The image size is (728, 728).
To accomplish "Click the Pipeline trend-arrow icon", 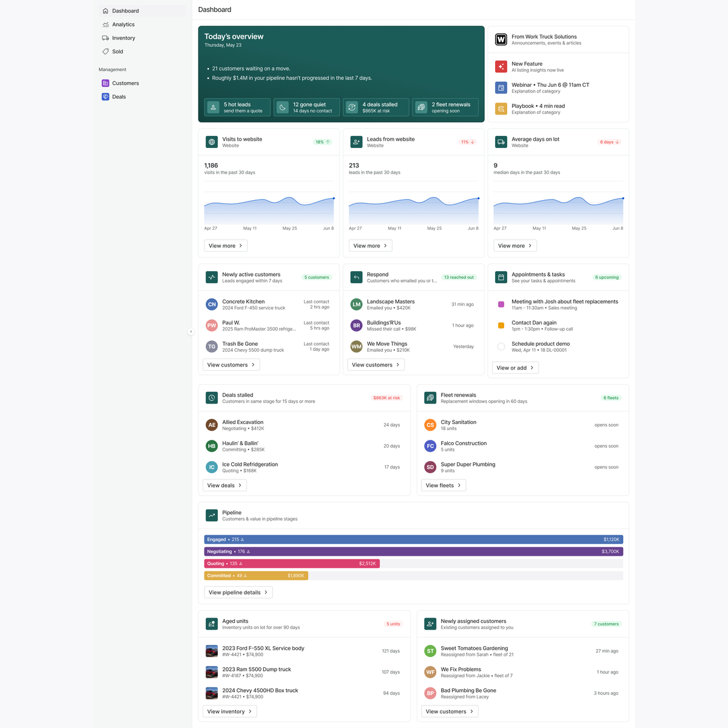I will click(212, 516).
